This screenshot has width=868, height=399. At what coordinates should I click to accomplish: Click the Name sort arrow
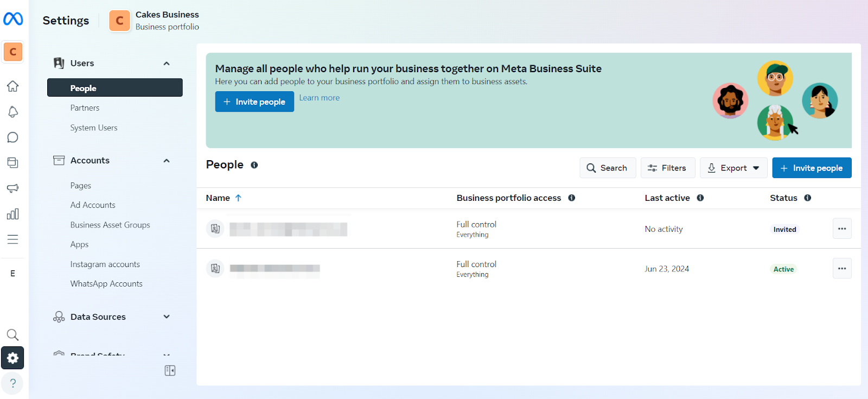click(238, 198)
